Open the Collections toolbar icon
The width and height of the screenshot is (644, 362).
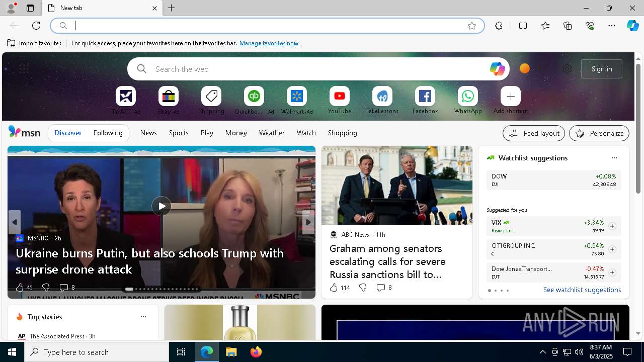(568, 26)
